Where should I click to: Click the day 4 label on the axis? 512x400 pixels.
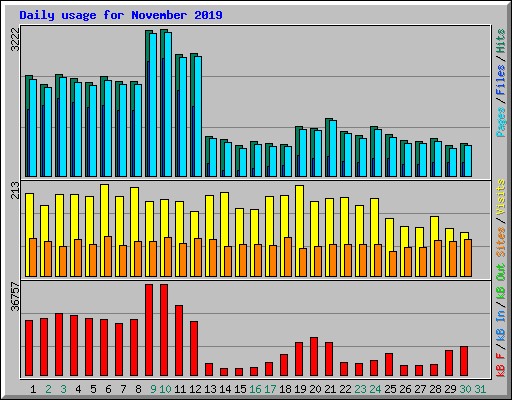point(78,389)
